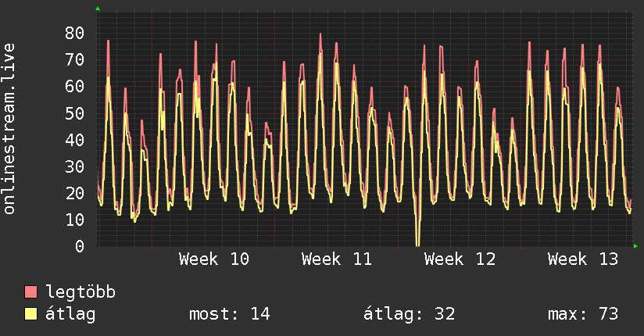644x336 pixels.
Task: Click the 60 y-axis label
Action: 75,87
